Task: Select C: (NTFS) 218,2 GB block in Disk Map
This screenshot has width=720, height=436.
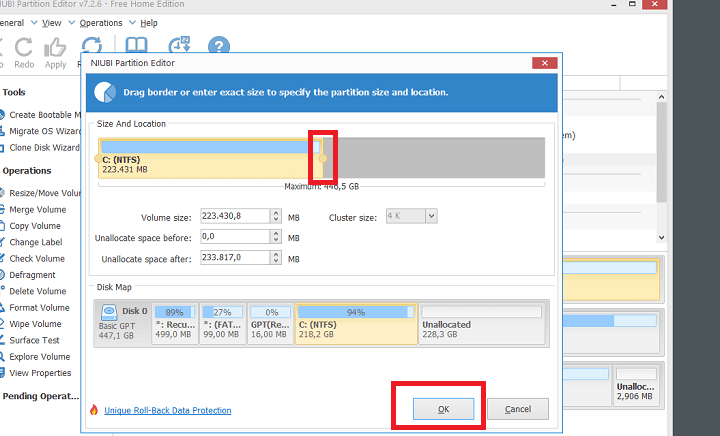Action: point(356,323)
